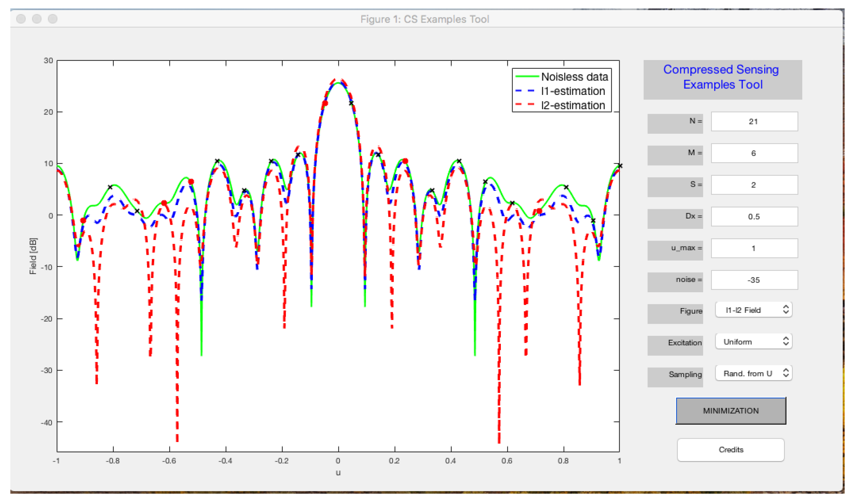Click the Noisless data legend entry

tap(574, 77)
